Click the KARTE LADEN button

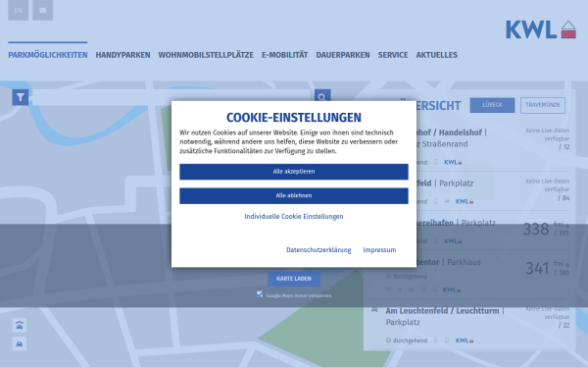[x=294, y=279]
